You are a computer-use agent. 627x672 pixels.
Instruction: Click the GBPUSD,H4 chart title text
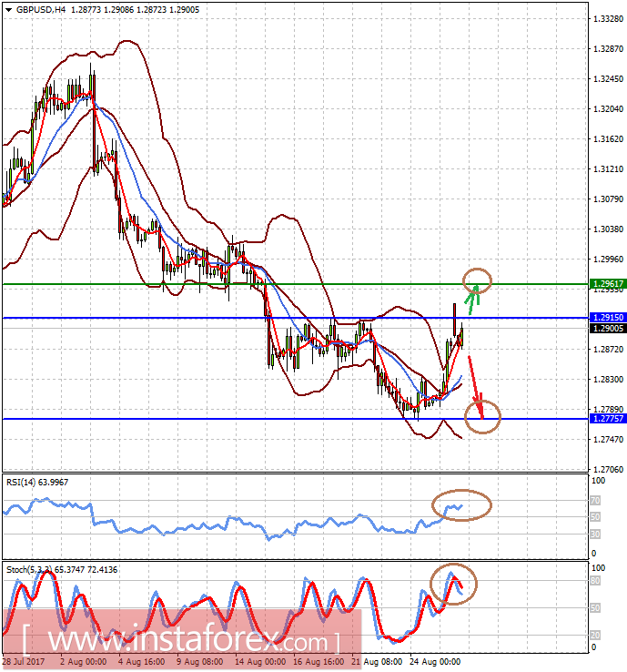[40, 9]
